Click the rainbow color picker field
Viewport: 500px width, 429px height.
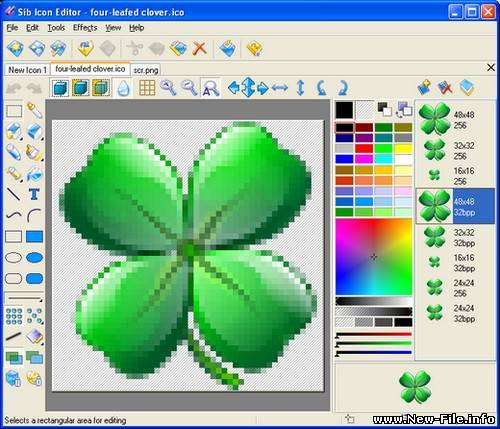[374, 257]
